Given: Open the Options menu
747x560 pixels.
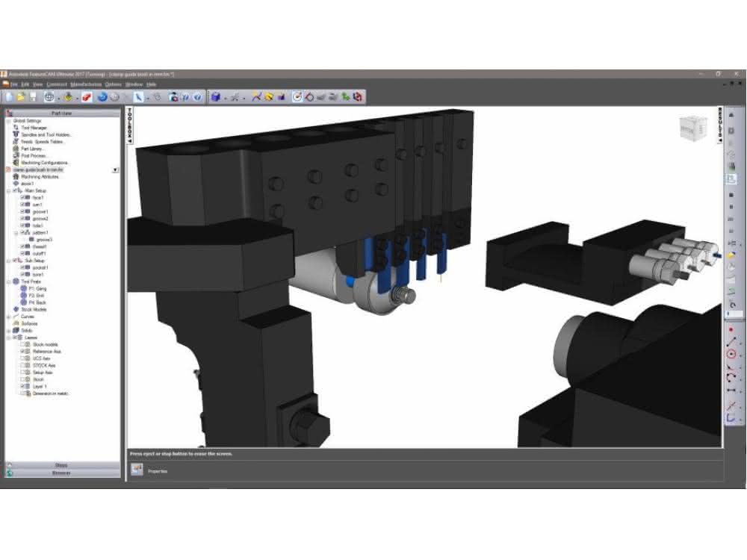Looking at the screenshot, I should coord(114,84).
